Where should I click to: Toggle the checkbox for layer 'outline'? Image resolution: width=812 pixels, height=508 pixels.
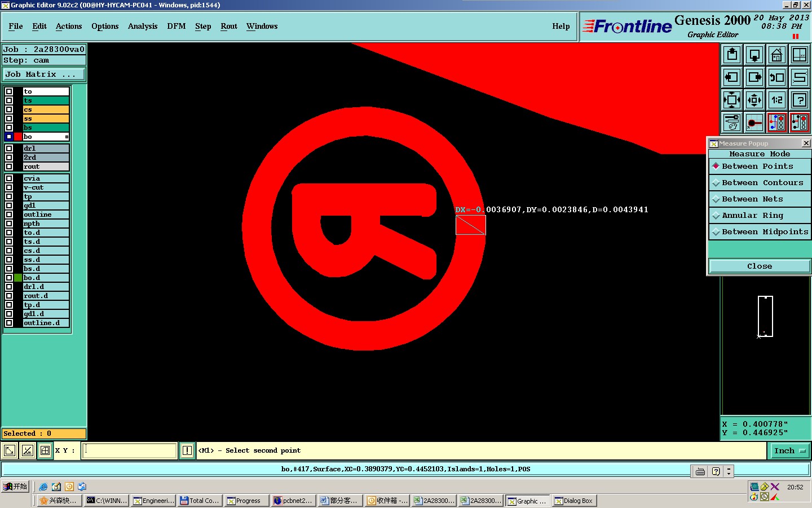(x=9, y=214)
